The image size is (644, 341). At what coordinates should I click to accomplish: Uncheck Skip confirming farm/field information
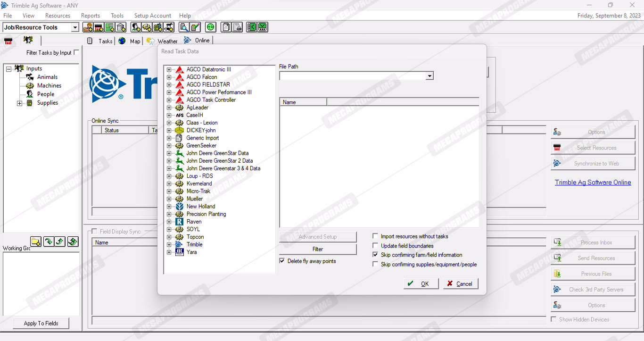(375, 255)
